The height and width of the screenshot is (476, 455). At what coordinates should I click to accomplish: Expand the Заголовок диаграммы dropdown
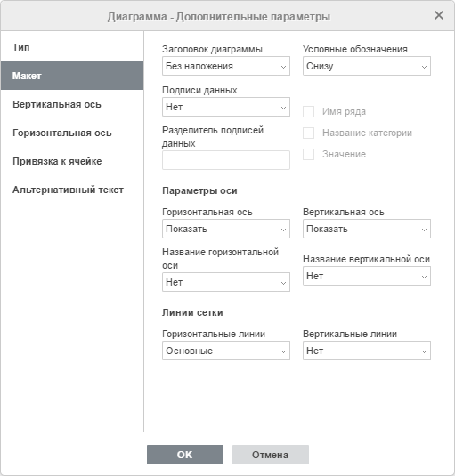coord(226,66)
